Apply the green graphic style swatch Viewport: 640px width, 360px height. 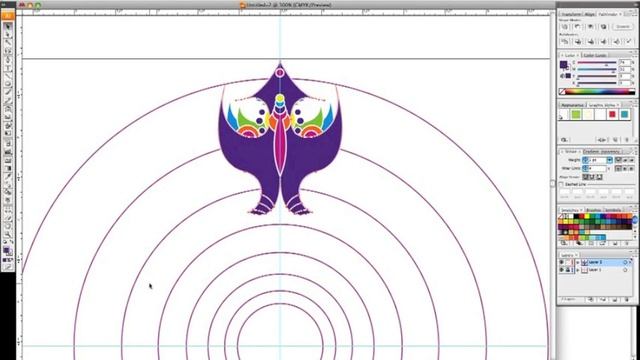(x=576, y=114)
